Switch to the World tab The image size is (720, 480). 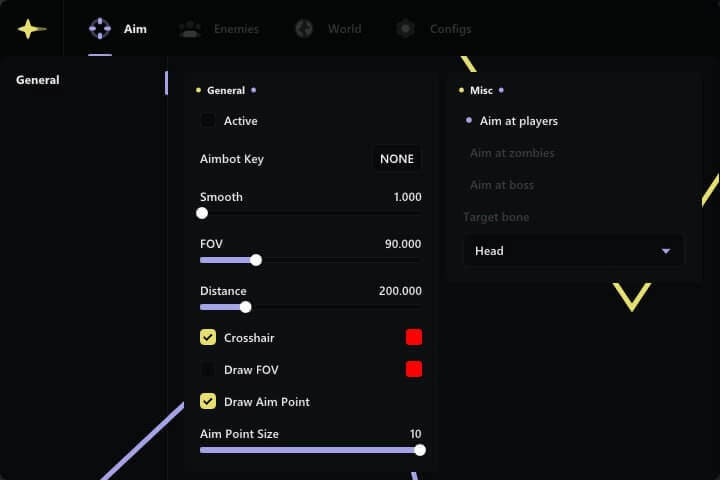point(344,29)
